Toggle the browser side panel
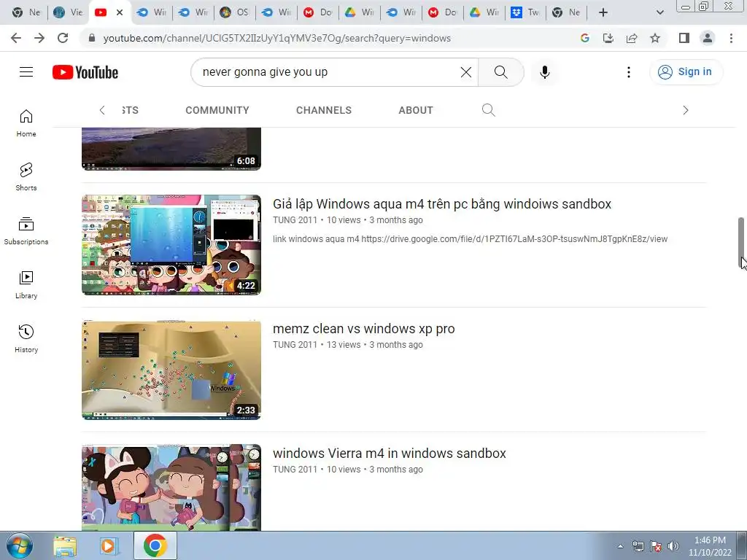 (684, 38)
